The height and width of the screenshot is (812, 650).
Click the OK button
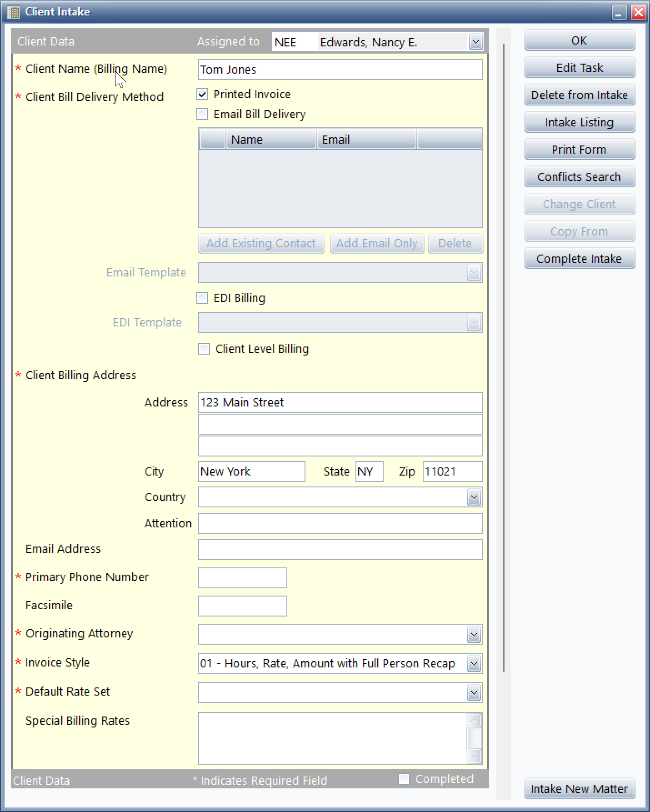click(x=580, y=40)
